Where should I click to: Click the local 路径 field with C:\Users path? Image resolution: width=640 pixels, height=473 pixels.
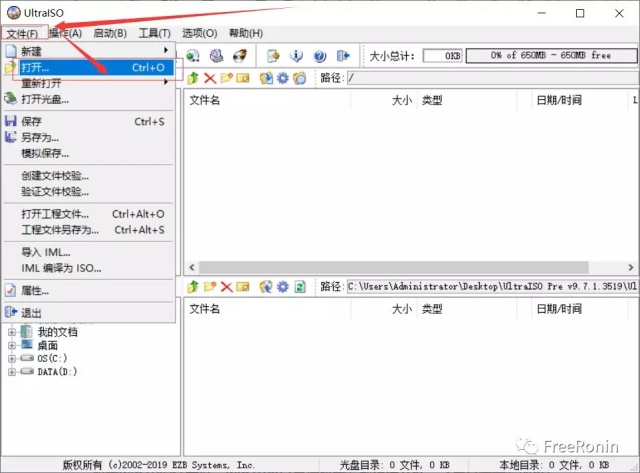pos(492,286)
